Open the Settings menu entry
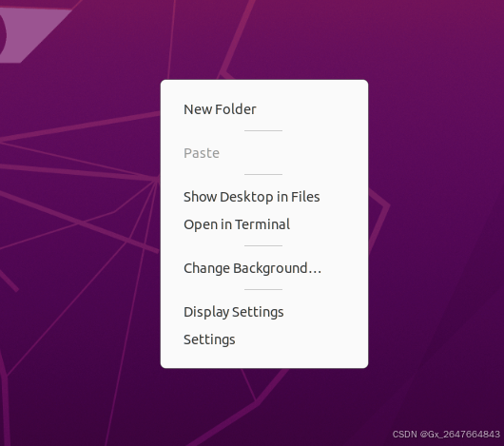Image resolution: width=504 pixels, height=446 pixels. 264,339
